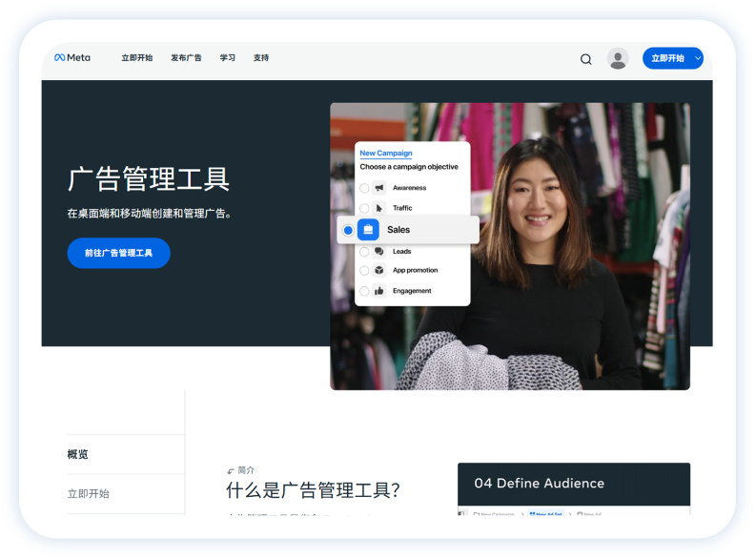Click the New Campaign link

click(386, 153)
